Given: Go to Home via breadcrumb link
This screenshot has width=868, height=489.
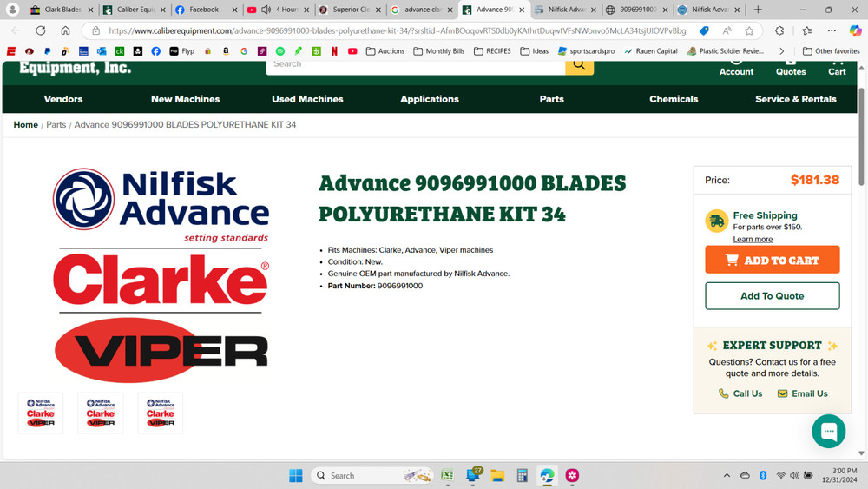Looking at the screenshot, I should (25, 124).
